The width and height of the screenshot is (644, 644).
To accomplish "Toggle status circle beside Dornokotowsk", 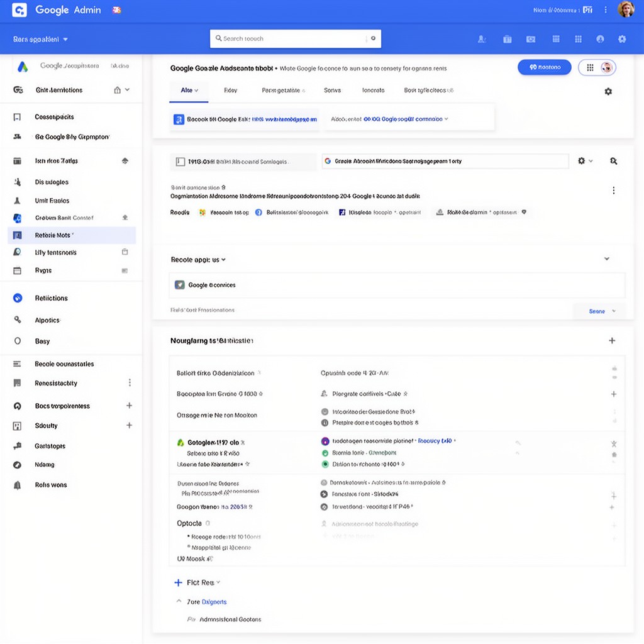I will 324,482.
